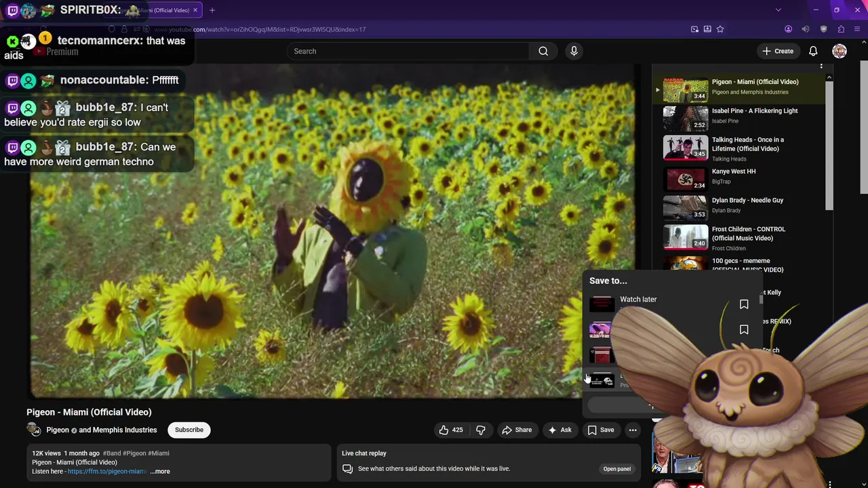Viewport: 868px width, 488px height.
Task: Open Frost Children CONTROL thumbnail
Action: pyautogui.click(x=685, y=238)
